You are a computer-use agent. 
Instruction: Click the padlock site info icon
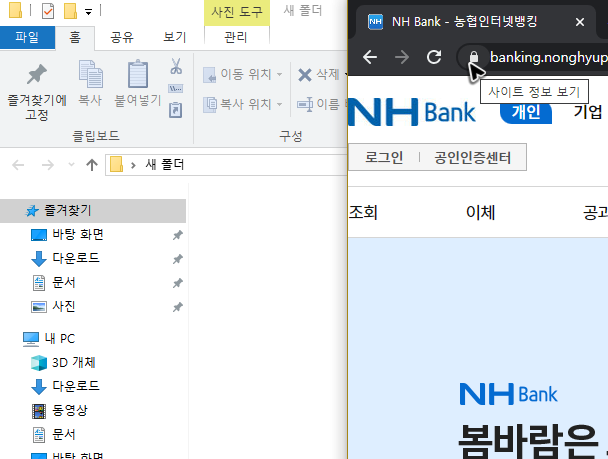(x=473, y=57)
